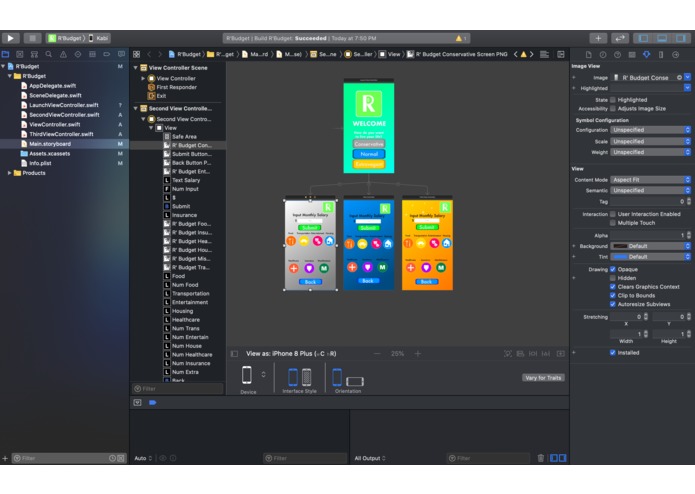
Task: Click Vary for Traits button
Action: 543,377
